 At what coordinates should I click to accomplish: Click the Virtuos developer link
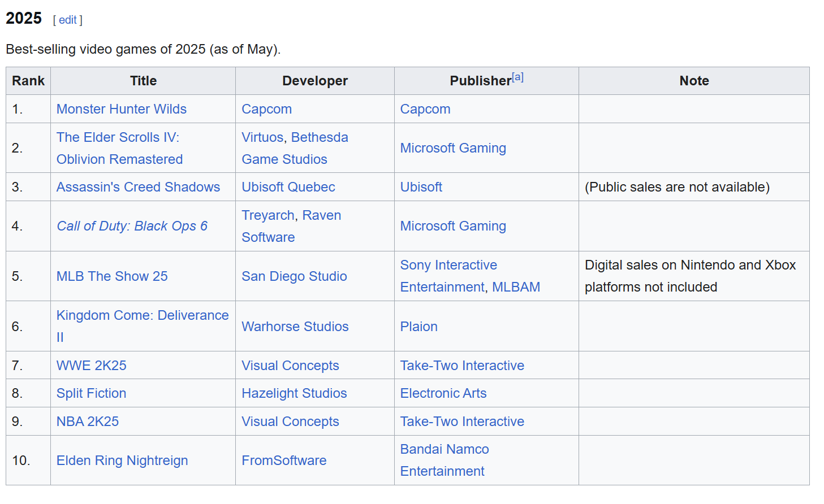262,137
